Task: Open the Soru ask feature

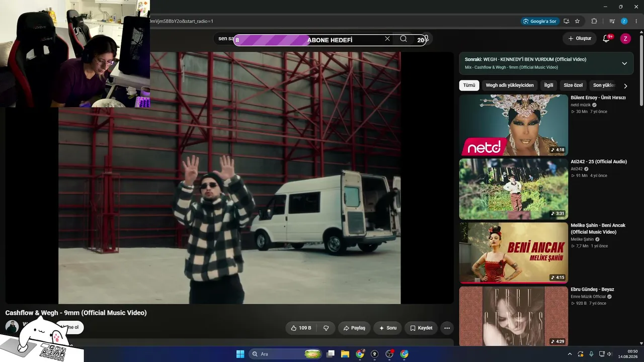Action: click(387, 328)
